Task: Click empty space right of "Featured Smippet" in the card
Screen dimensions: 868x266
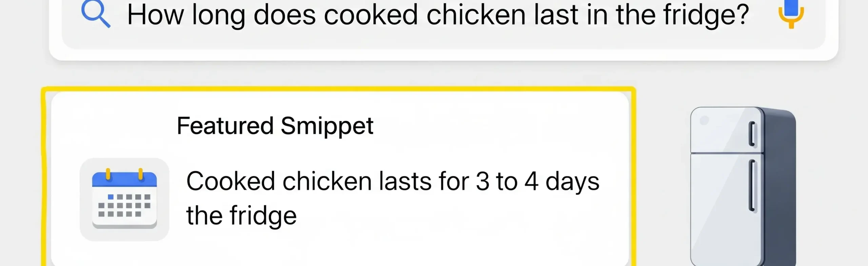Action: [x=492, y=126]
